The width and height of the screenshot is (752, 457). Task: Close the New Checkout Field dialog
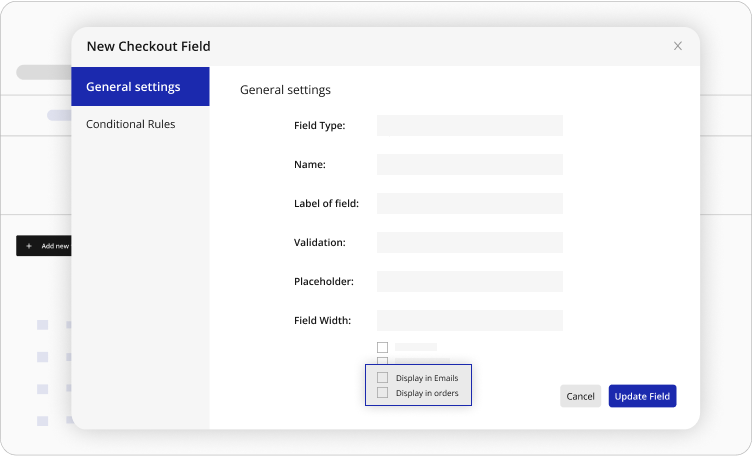coord(677,46)
